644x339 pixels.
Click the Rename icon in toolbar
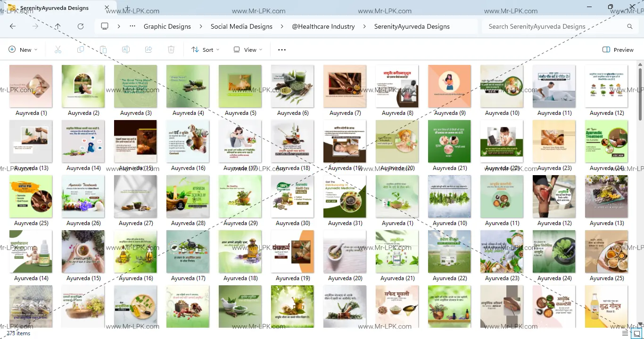point(126,49)
